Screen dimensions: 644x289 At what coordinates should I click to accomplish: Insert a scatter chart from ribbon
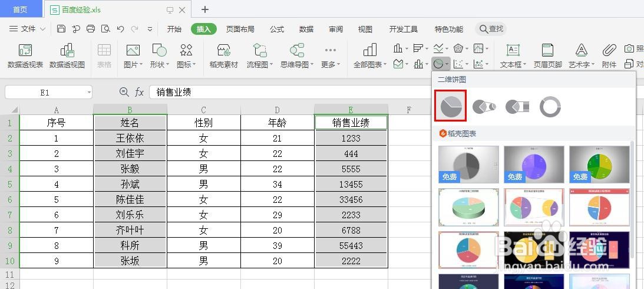click(458, 64)
